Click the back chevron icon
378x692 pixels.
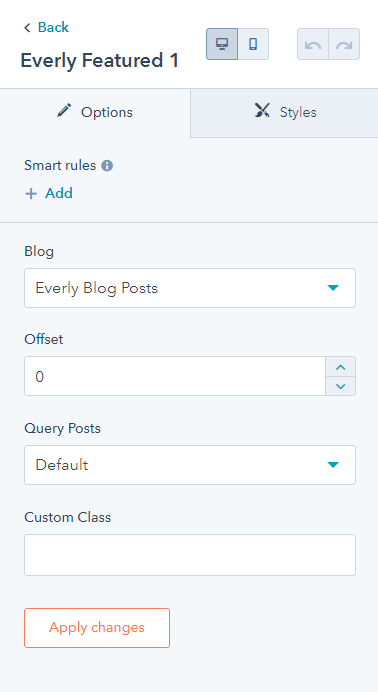tap(27, 28)
